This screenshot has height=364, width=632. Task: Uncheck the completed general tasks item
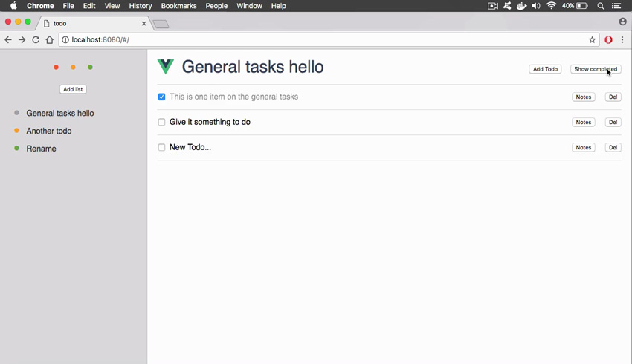(161, 97)
